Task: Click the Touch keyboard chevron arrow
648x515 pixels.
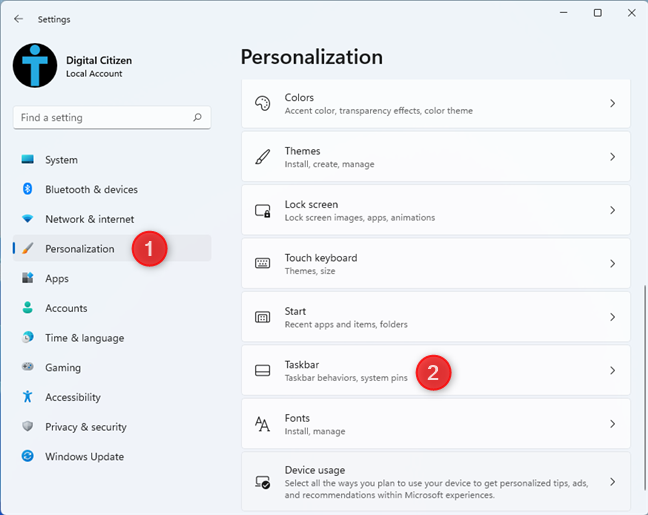Action: pos(612,264)
